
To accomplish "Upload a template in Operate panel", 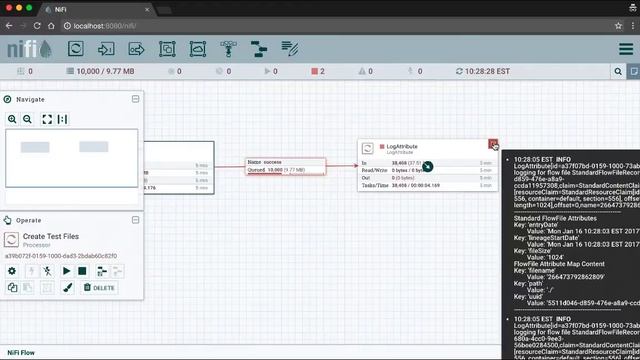I will (x=117, y=271).
